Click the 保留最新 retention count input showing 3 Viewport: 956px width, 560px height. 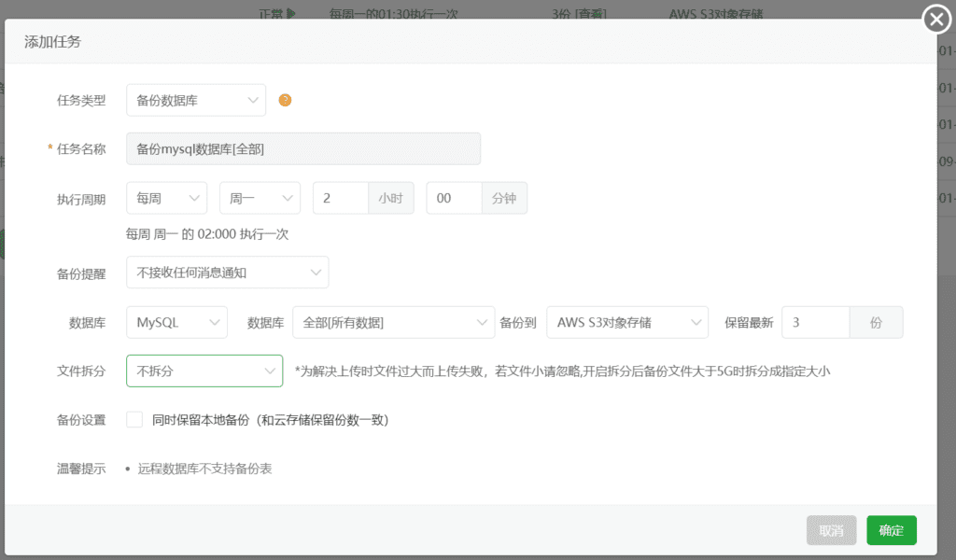(x=816, y=321)
